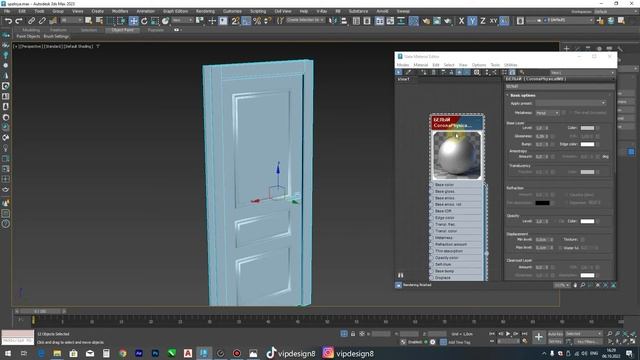Toggle the Base Glossiness map checkbox
This screenshot has height=360, width=640.
click(x=553, y=136)
